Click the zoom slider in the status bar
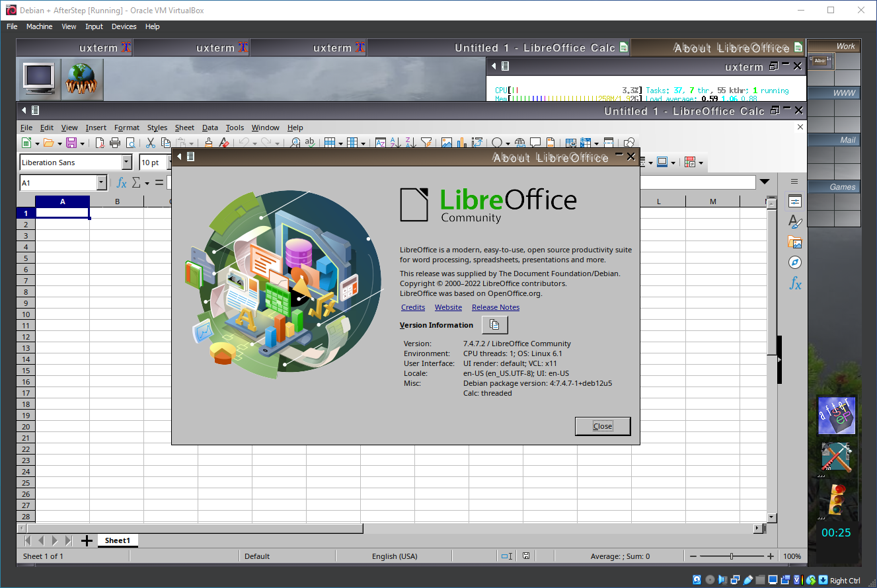The height and width of the screenshot is (588, 877). [x=731, y=556]
